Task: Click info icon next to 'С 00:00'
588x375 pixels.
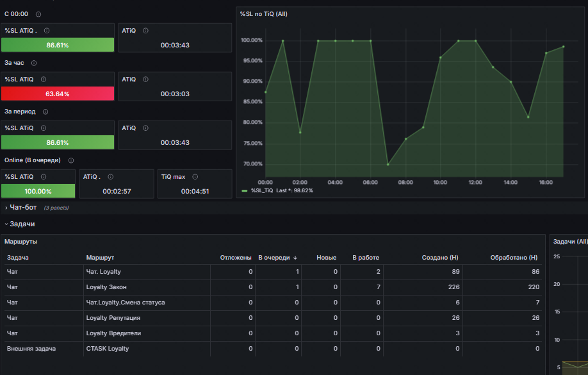Action: click(x=38, y=14)
